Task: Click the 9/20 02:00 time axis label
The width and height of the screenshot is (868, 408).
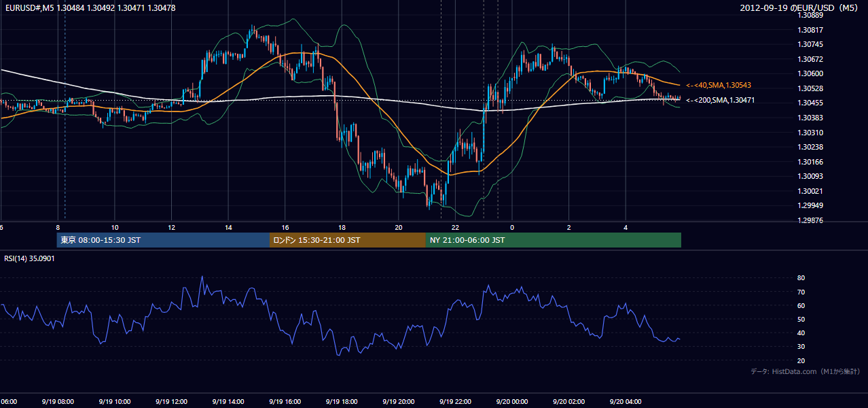Action: click(569, 402)
